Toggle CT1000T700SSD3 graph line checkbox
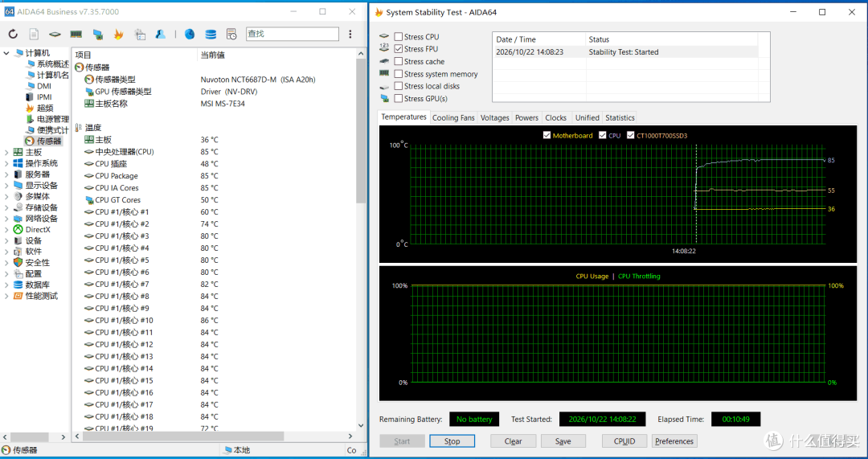The width and height of the screenshot is (868, 459). click(631, 135)
